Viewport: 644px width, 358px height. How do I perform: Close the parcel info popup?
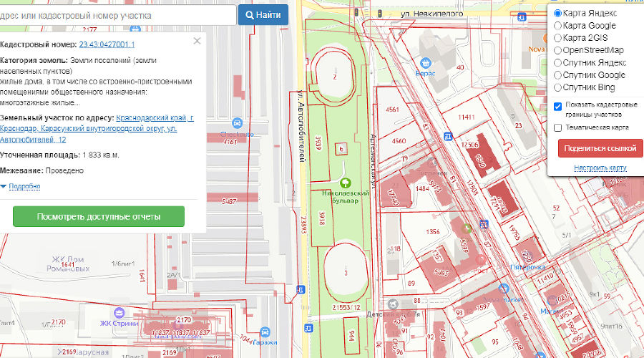tap(197, 43)
